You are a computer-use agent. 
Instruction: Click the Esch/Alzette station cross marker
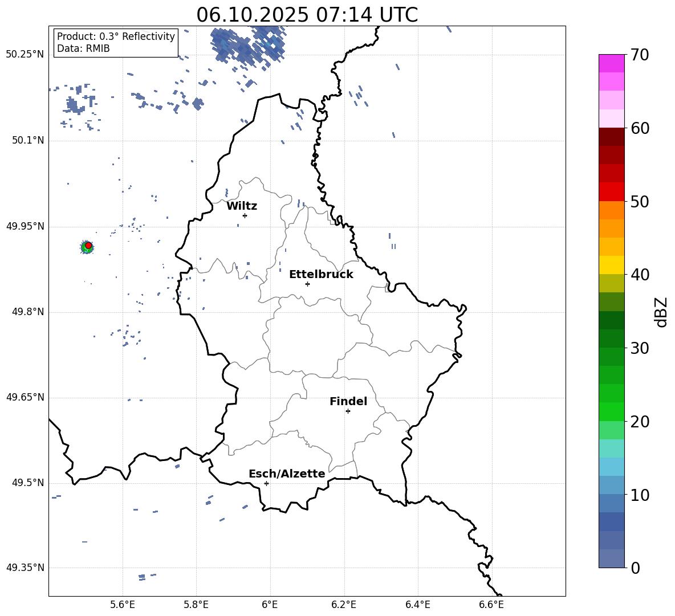point(266,483)
